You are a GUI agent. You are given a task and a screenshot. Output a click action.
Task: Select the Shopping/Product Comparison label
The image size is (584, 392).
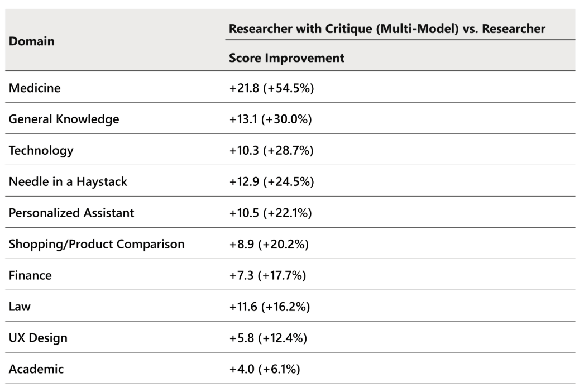[x=96, y=244]
